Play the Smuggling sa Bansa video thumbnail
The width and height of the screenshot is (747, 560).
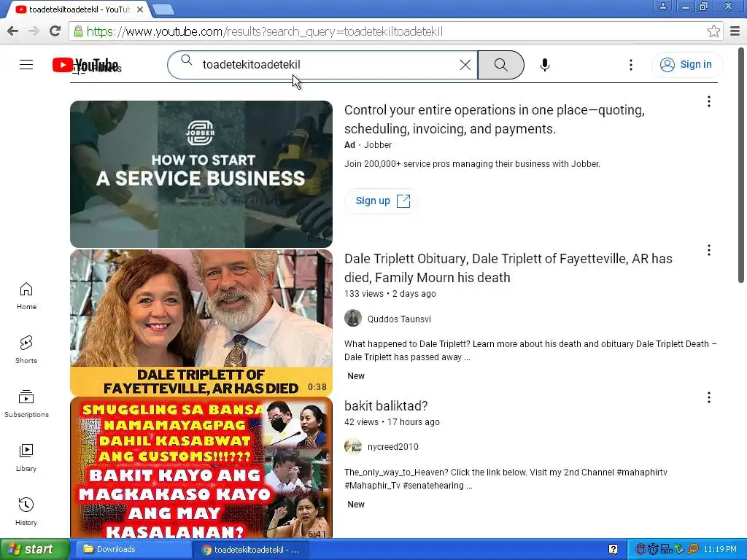201,467
